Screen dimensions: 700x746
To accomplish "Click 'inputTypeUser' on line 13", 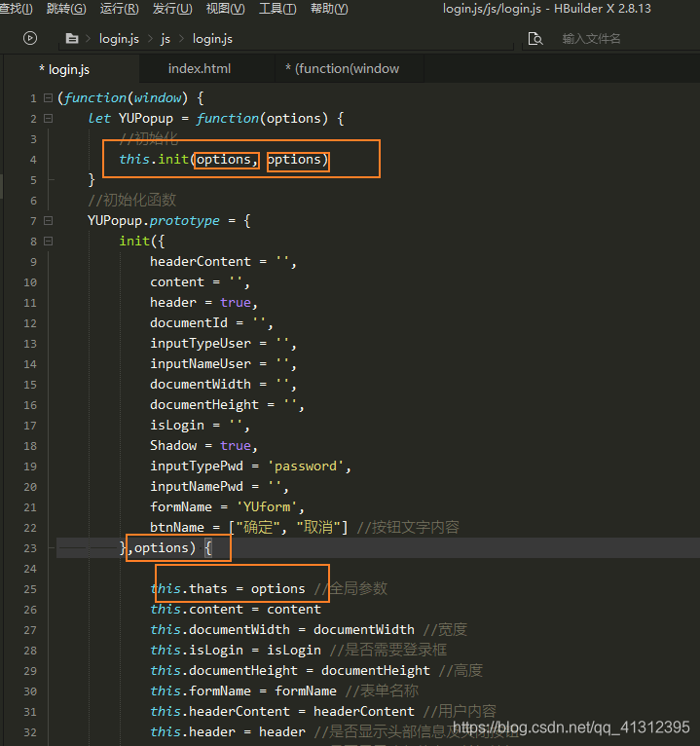I will coord(201,344).
